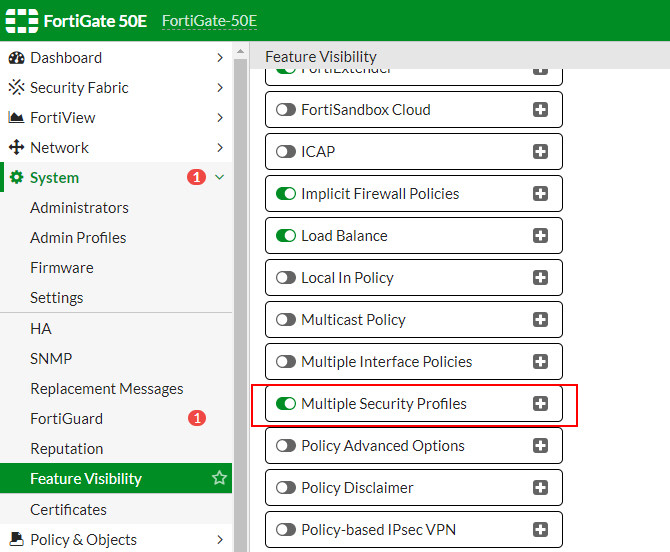Image resolution: width=670 pixels, height=552 pixels.
Task: Enable the Multicast Policy toggle
Action: [286, 320]
